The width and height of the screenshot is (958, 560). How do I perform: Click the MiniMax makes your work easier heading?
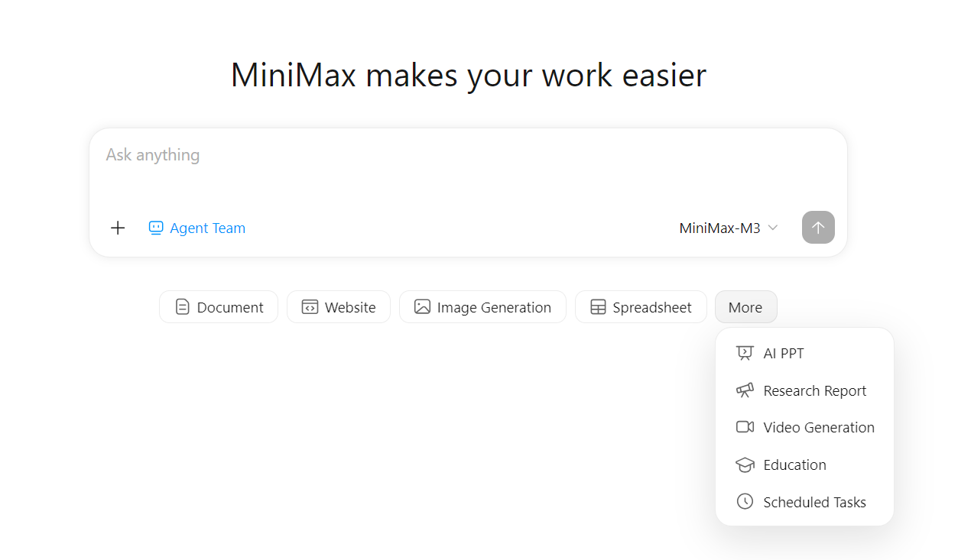point(469,75)
